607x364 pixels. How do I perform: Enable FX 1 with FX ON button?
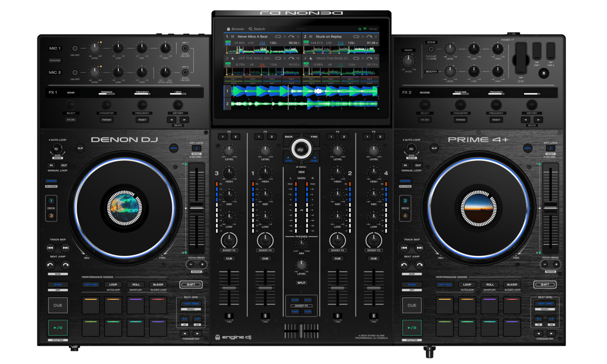point(71,120)
